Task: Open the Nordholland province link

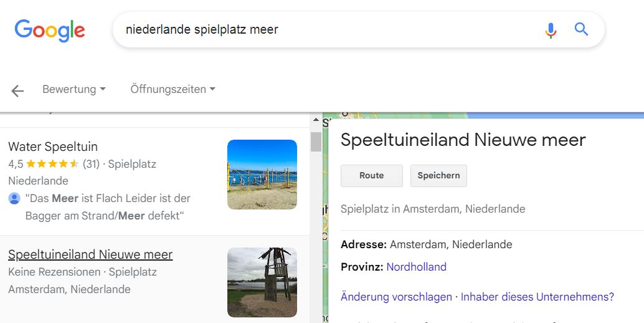Action: point(416,267)
